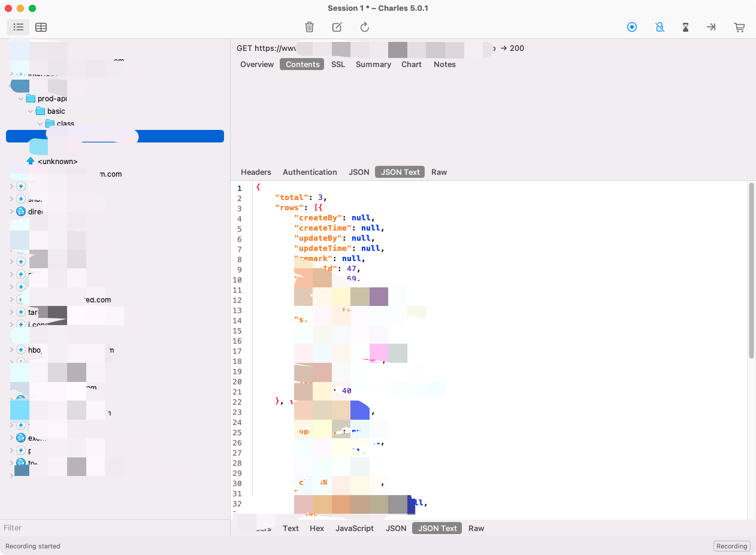
Task: Select the prod-api tree node
Action: [x=52, y=98]
